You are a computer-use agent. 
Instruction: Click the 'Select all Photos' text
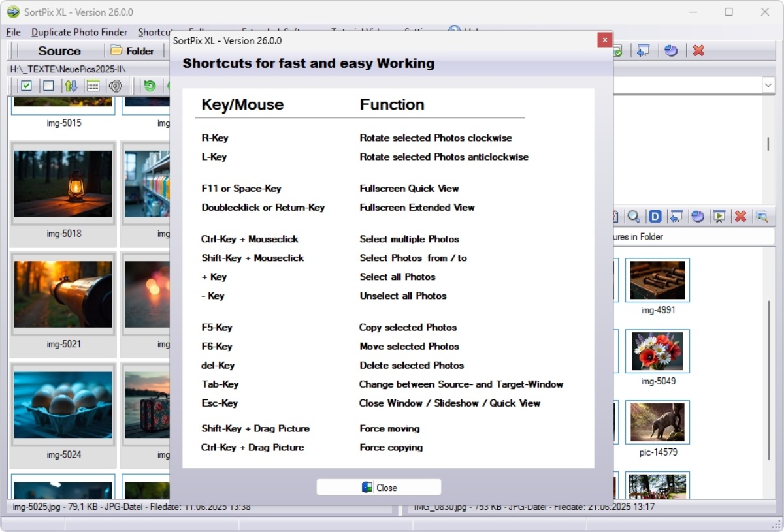[x=397, y=277]
